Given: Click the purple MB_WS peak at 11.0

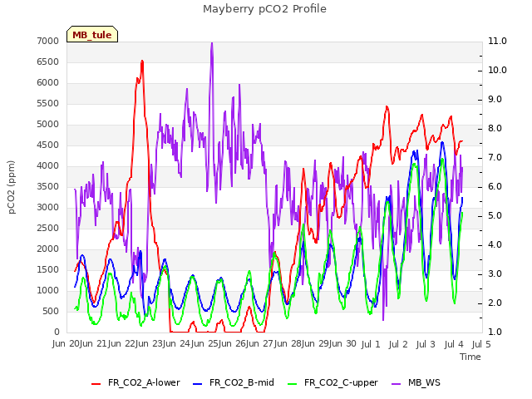Looking at the screenshot, I should point(212,43).
